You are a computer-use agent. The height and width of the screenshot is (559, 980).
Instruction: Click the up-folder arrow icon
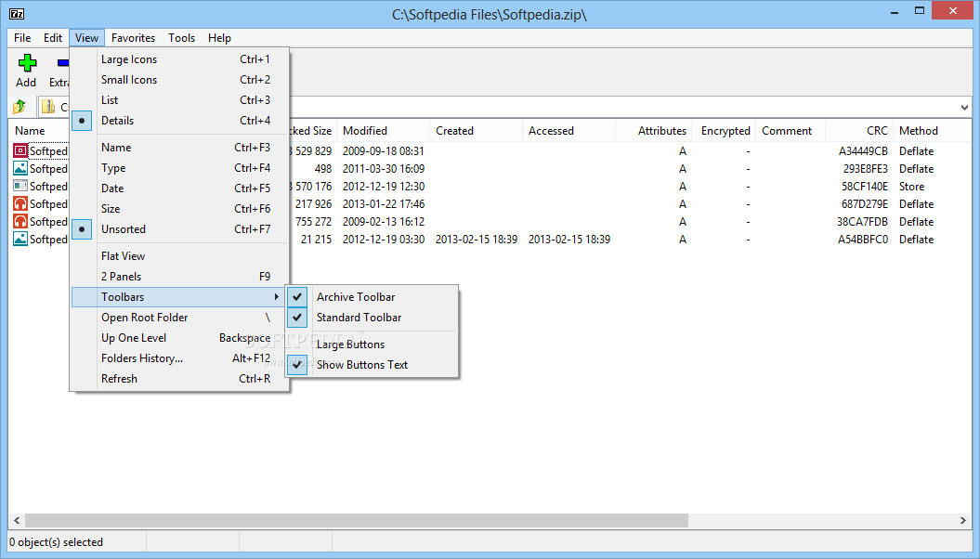(20, 107)
